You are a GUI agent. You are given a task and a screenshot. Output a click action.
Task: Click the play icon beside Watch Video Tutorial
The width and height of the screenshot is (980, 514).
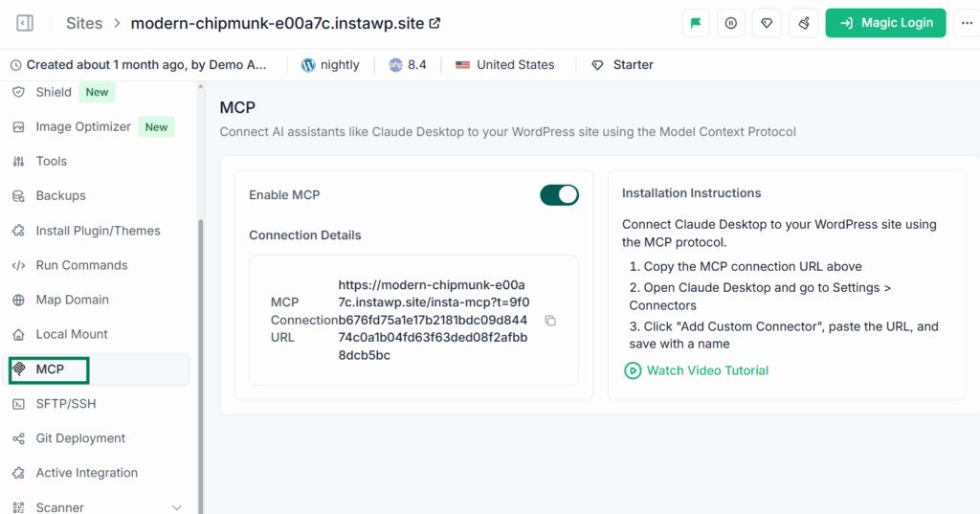point(633,370)
